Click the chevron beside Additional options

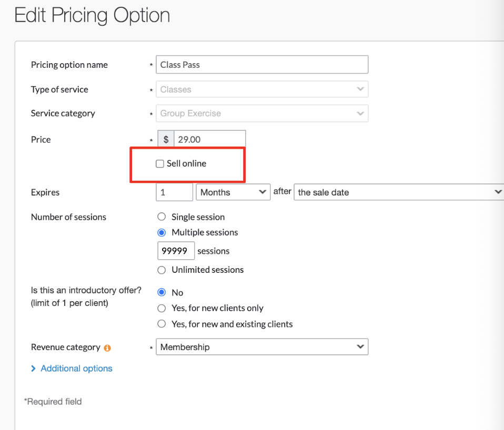[x=34, y=369]
